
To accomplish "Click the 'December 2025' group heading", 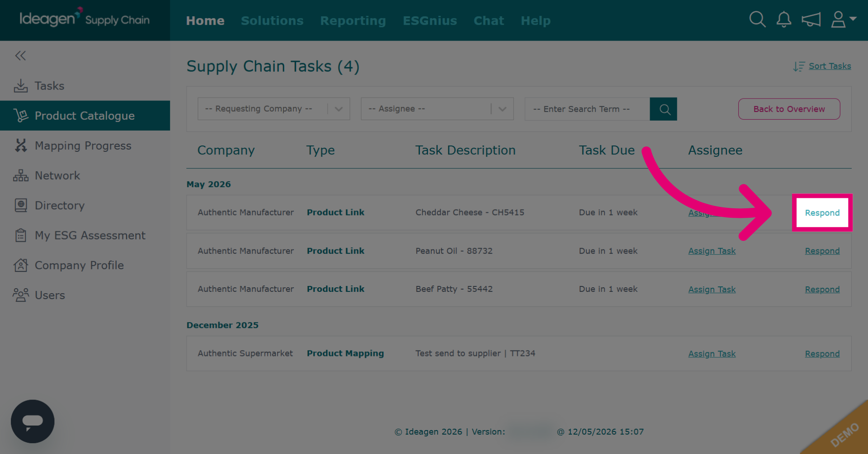I will (x=222, y=325).
